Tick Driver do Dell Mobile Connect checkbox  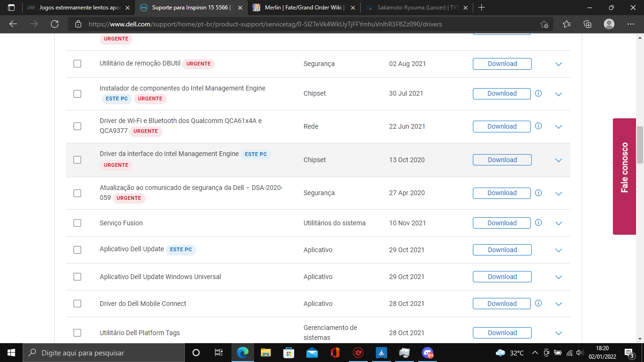77,304
